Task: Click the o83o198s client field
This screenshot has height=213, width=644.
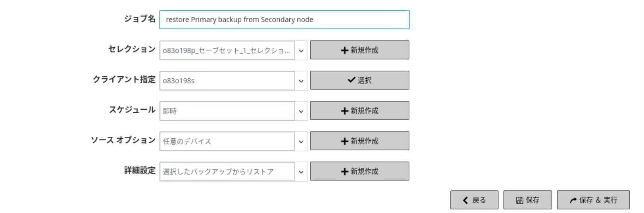Action: 227,81
